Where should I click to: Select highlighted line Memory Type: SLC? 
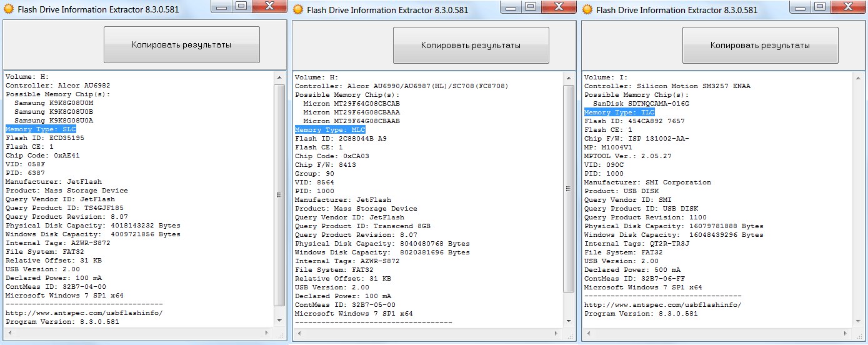pos(41,129)
